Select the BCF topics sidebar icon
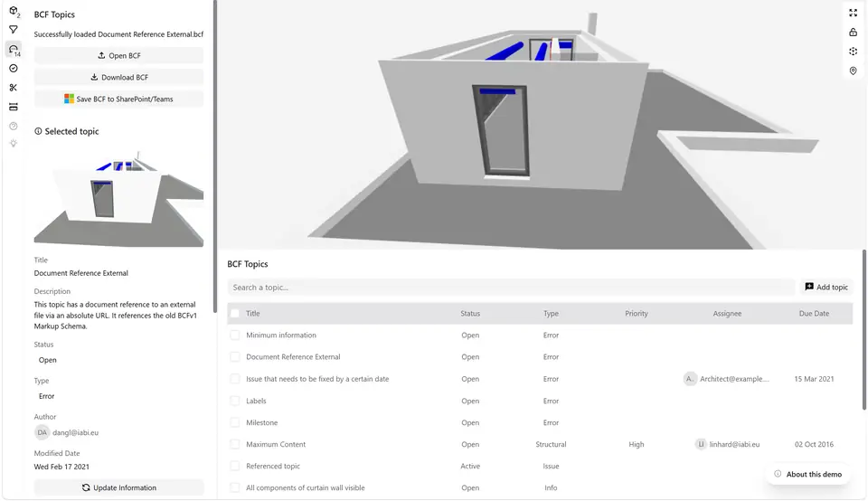The height and width of the screenshot is (501, 868). (14, 49)
